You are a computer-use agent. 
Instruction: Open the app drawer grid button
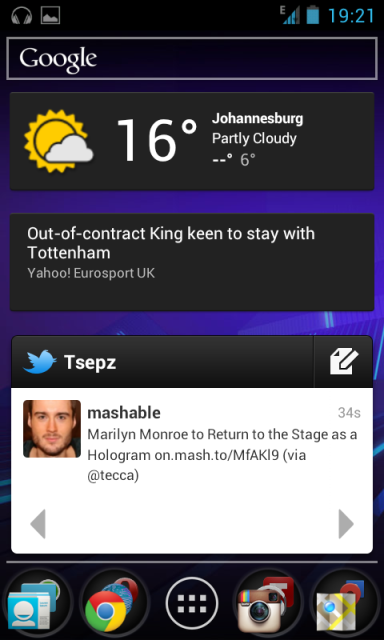(x=192, y=603)
